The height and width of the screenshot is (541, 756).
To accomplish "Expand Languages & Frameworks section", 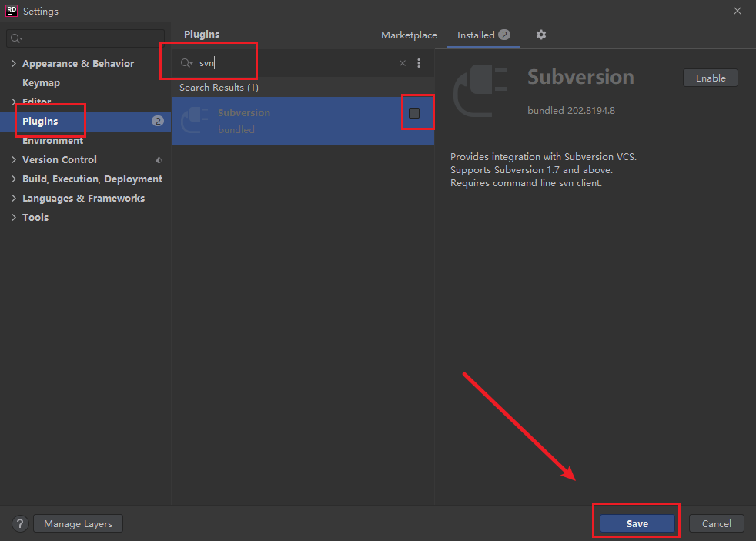I will [14, 199].
